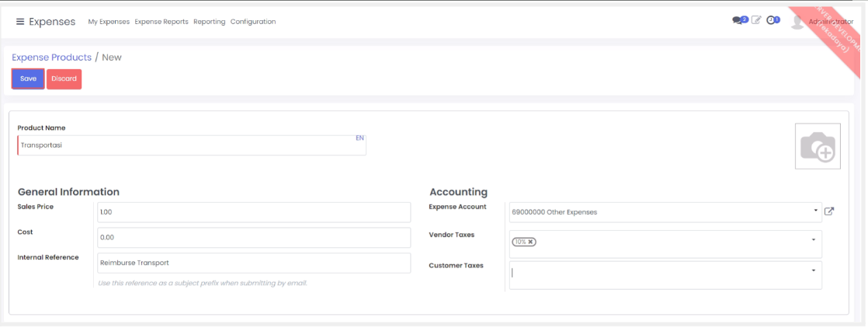Expand the Expense Account dropdown

point(815,211)
